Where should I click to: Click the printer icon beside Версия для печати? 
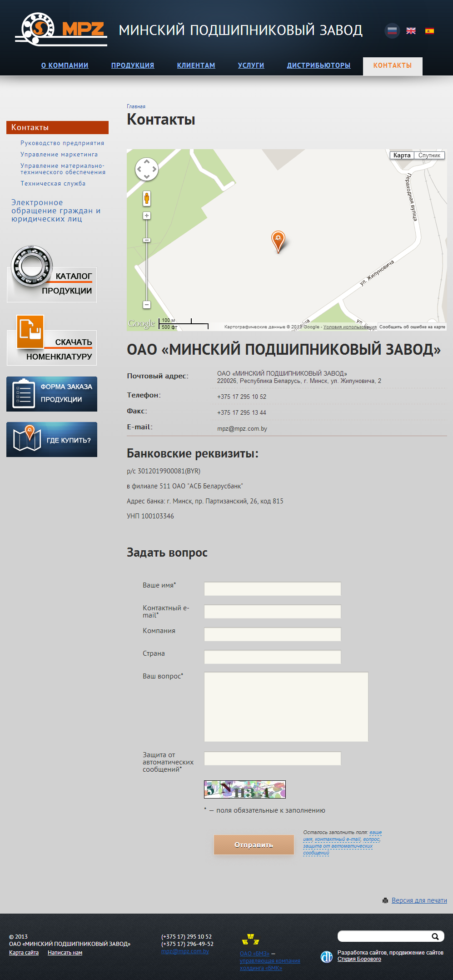click(385, 900)
